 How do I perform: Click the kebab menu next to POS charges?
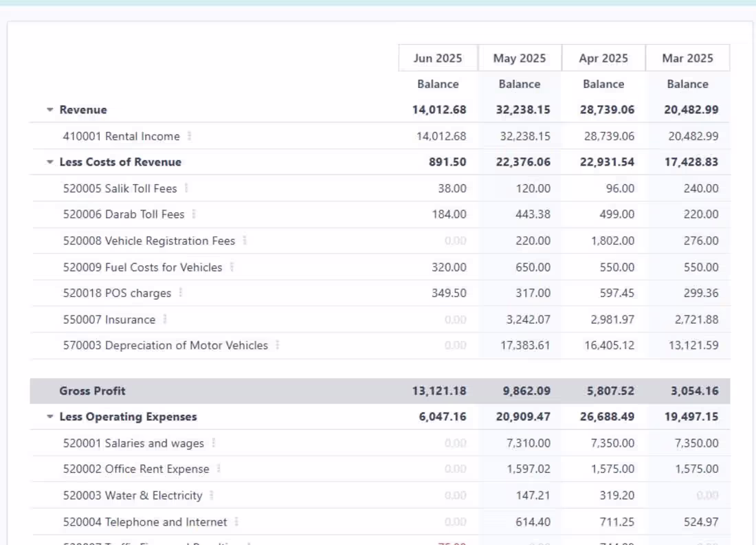click(x=180, y=293)
